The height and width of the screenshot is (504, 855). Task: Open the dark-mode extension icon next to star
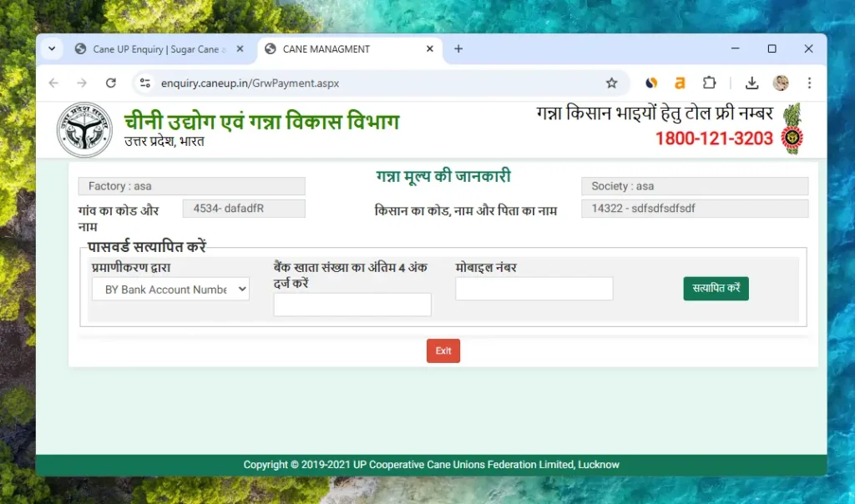650,83
